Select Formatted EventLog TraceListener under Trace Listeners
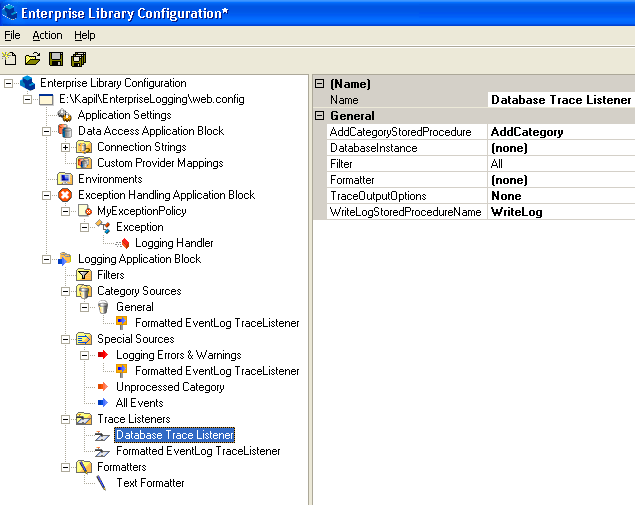The width and height of the screenshot is (635, 512). tap(198, 451)
